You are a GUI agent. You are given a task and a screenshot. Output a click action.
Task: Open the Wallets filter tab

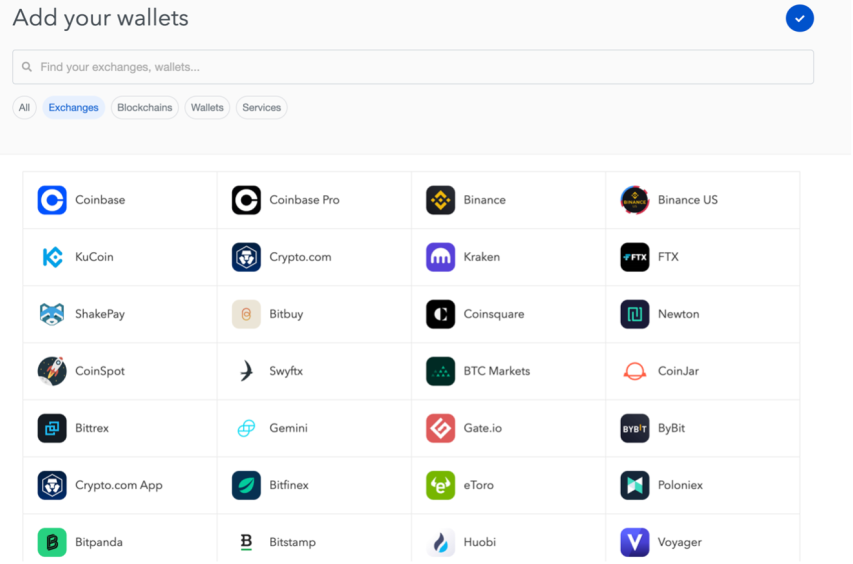pos(207,108)
